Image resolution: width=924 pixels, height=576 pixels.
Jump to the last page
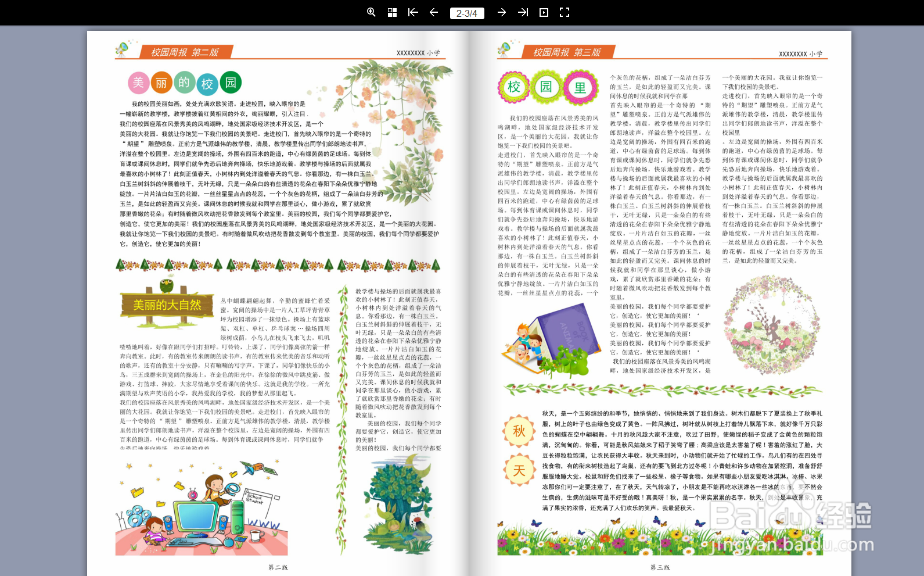523,12
